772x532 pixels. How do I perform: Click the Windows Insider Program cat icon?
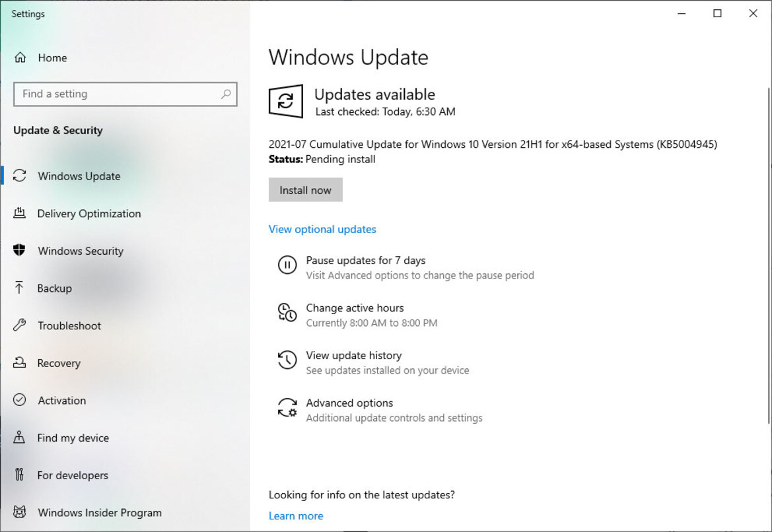coord(19,512)
